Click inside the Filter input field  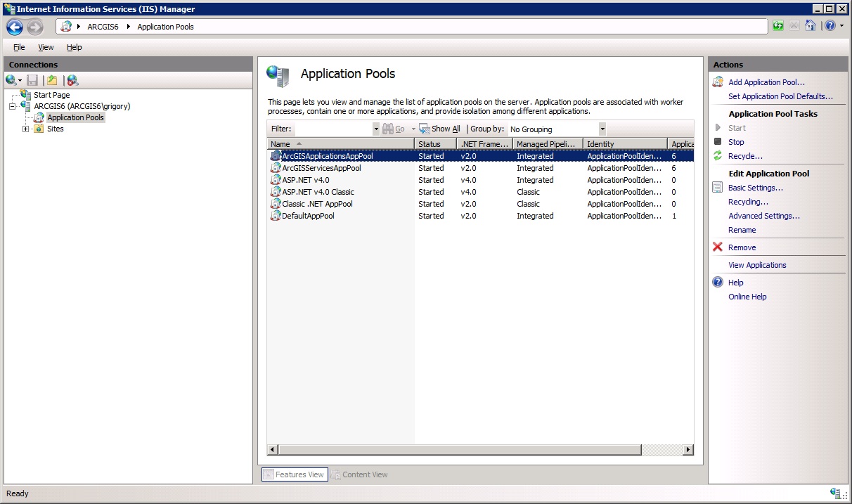tap(333, 129)
